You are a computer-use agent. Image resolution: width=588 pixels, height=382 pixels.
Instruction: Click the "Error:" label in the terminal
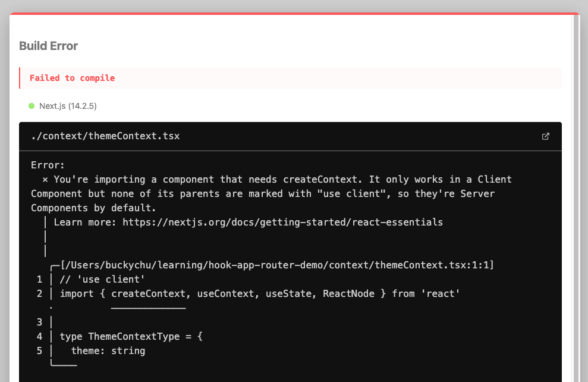click(48, 165)
